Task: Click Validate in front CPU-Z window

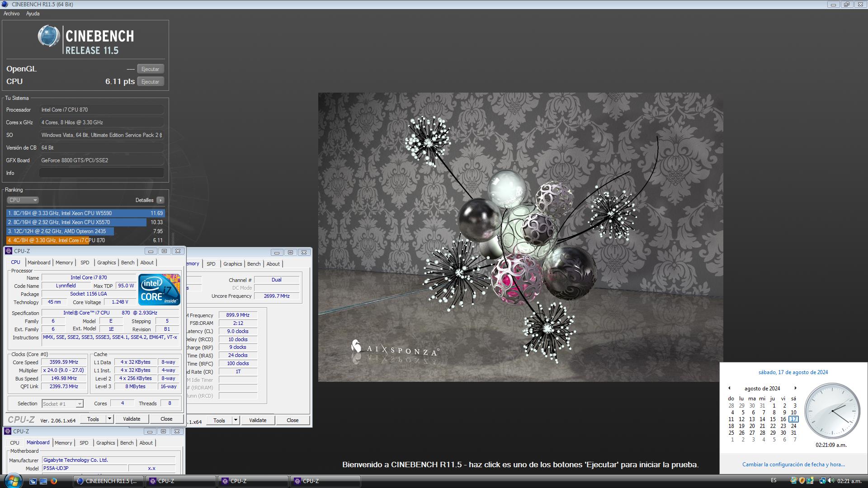Action: [132, 419]
